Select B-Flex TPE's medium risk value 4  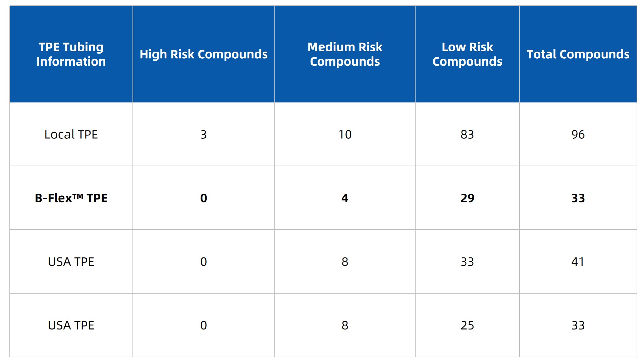[345, 198]
